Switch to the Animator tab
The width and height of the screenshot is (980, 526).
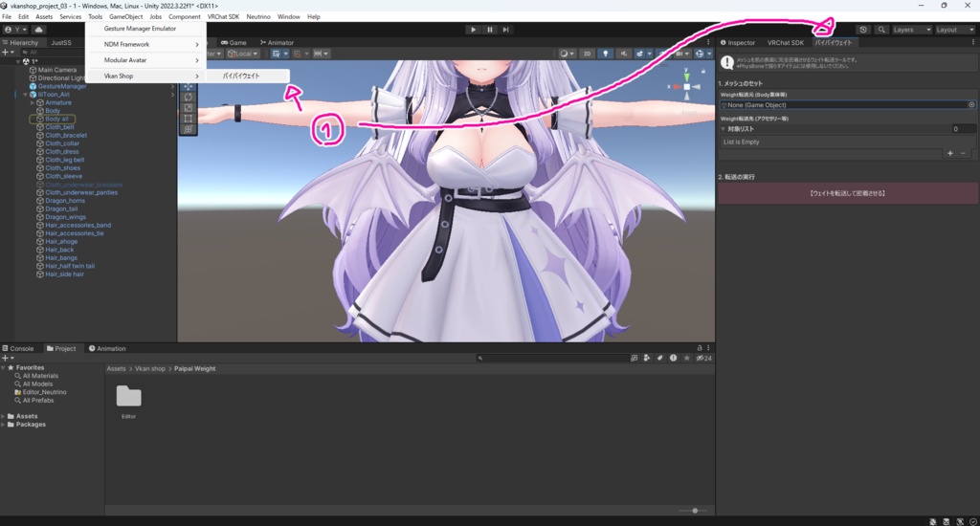(x=277, y=42)
